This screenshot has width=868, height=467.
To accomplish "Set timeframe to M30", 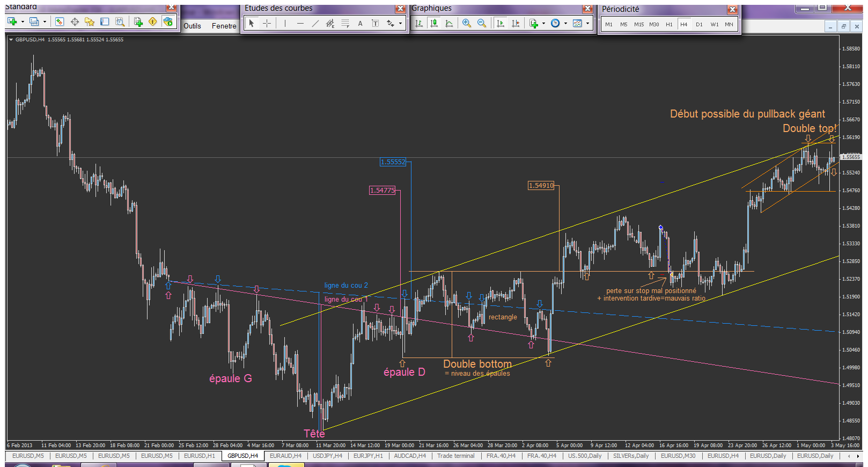I will click(x=654, y=24).
